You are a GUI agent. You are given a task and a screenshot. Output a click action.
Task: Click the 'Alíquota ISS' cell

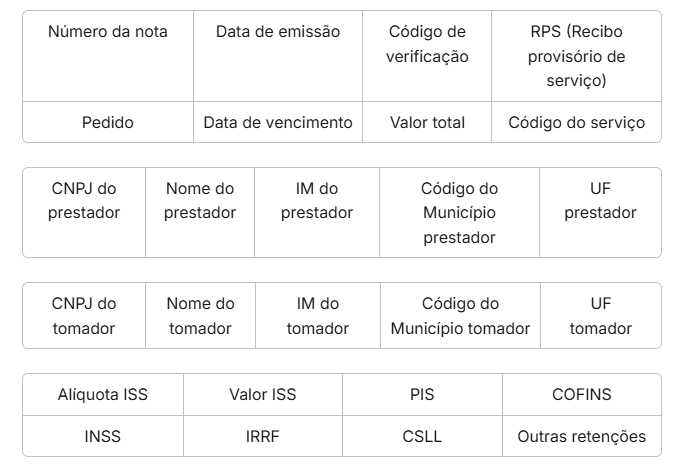[x=103, y=395]
